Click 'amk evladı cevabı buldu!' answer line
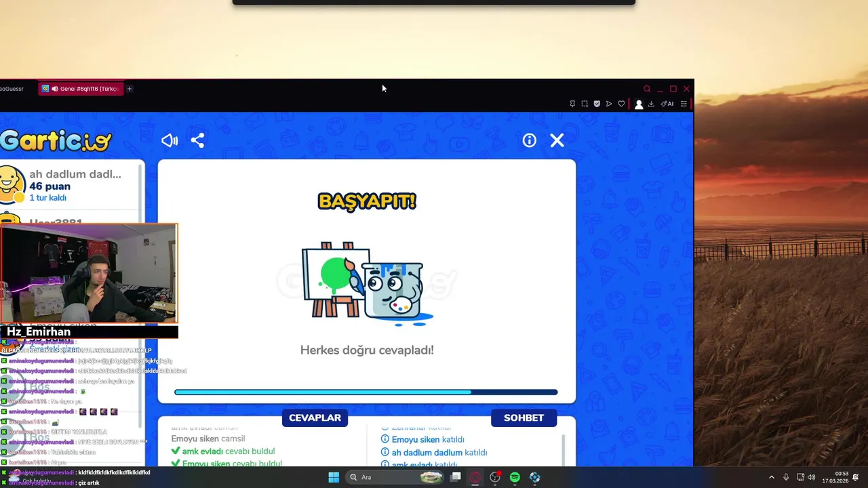The width and height of the screenshot is (868, 488). click(x=222, y=451)
